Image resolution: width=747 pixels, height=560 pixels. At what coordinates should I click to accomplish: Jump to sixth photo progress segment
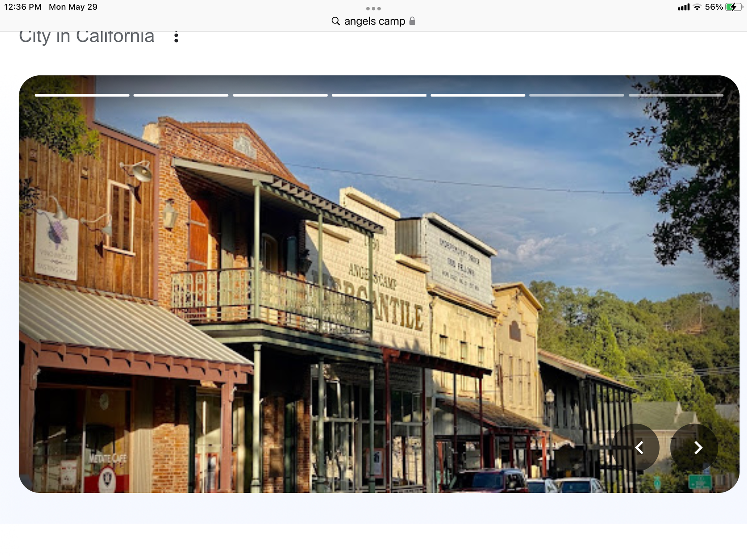[x=577, y=96]
